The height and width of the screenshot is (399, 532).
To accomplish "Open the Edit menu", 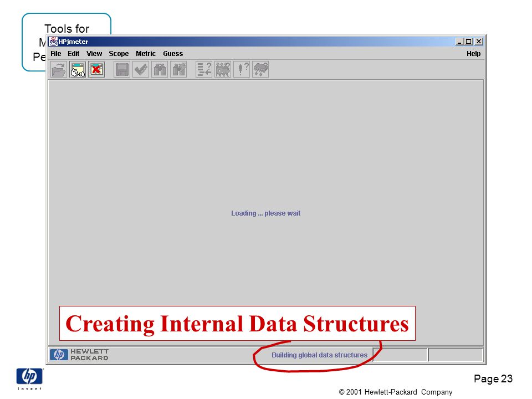I will tap(73, 54).
